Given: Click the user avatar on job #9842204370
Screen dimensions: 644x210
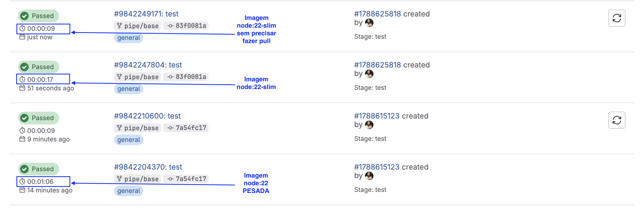Looking at the screenshot, I should [x=369, y=176].
